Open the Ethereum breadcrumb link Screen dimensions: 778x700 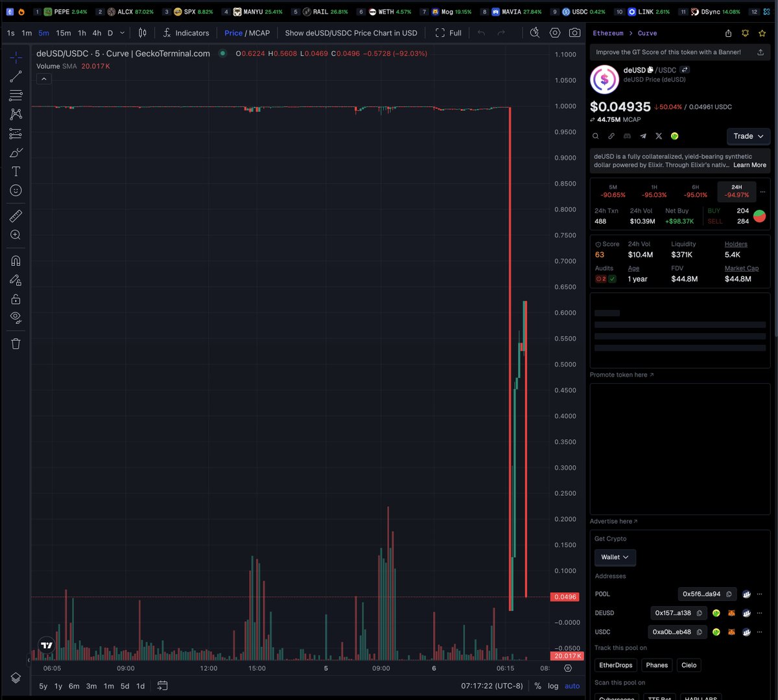click(608, 33)
